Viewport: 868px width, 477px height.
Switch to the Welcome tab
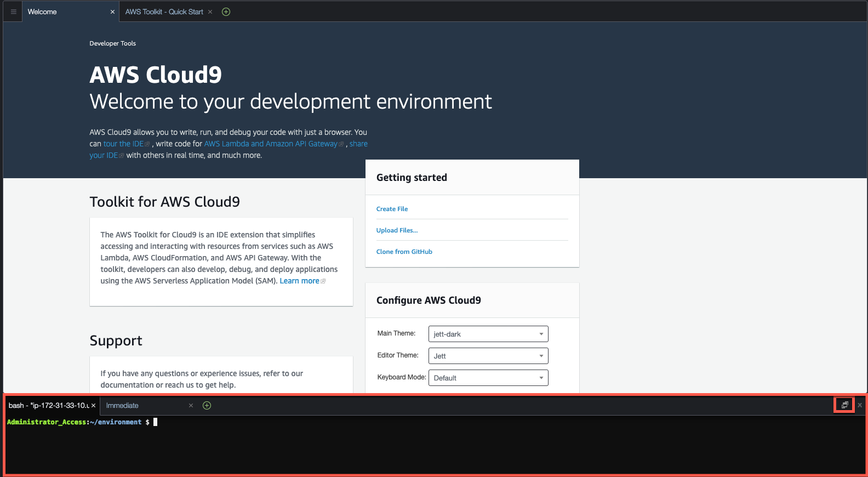click(x=71, y=12)
